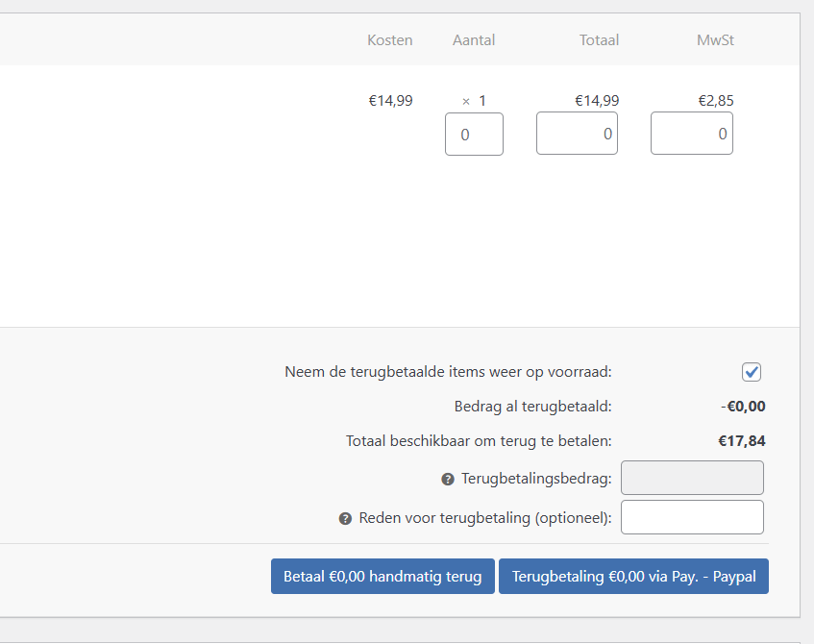Click the help icon beside Terugbetalingsbedrag
The height and width of the screenshot is (644, 814).
click(x=448, y=479)
